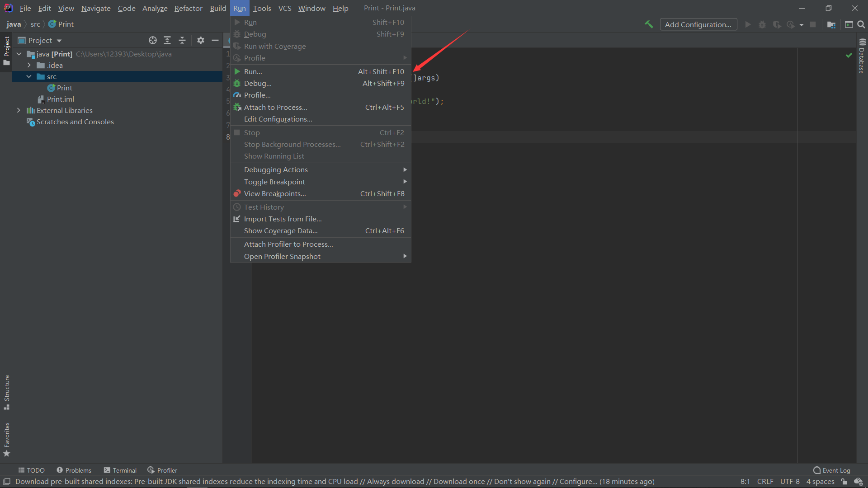Open the Event Log
Image resolution: width=868 pixels, height=488 pixels.
click(832, 470)
